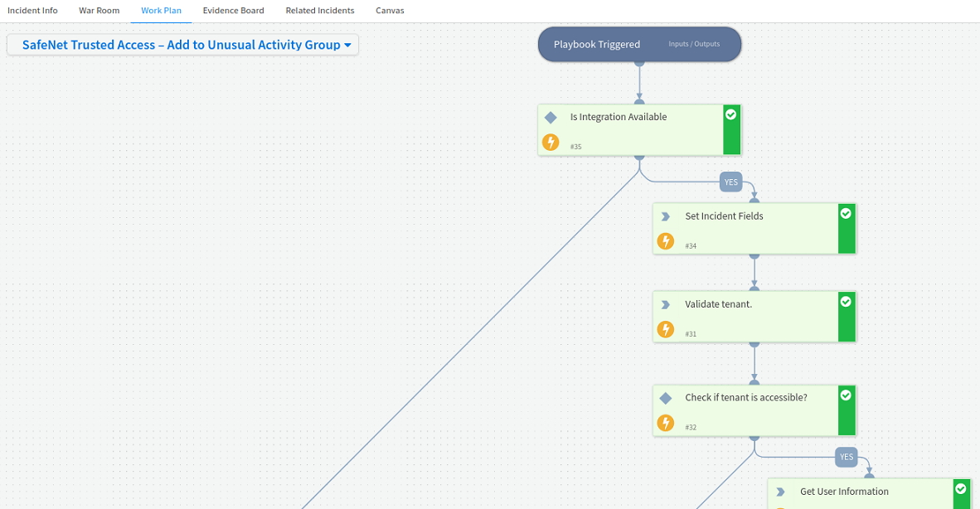Click lightning bolt icon on Validate tenant task
The height and width of the screenshot is (509, 980).
tap(666, 330)
